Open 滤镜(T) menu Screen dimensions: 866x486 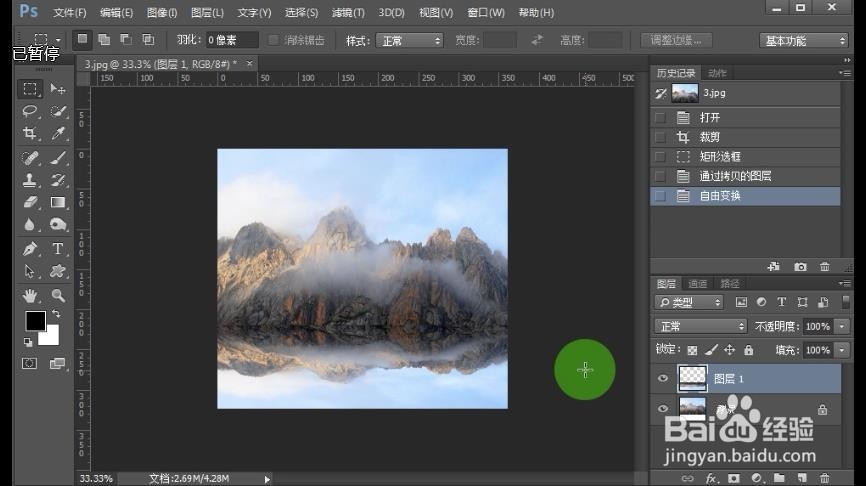pos(348,12)
